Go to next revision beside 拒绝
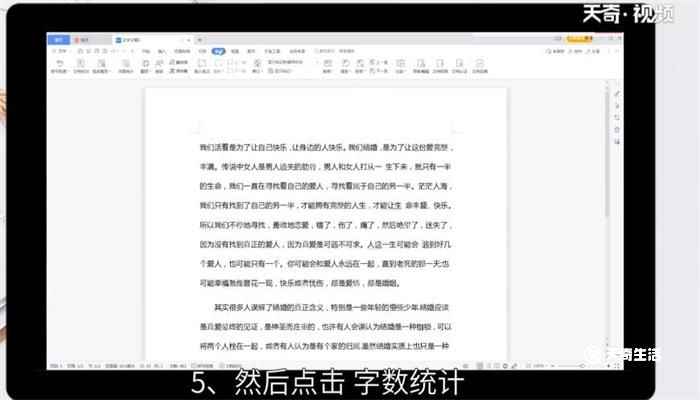This screenshot has width=700, height=400. (378, 71)
